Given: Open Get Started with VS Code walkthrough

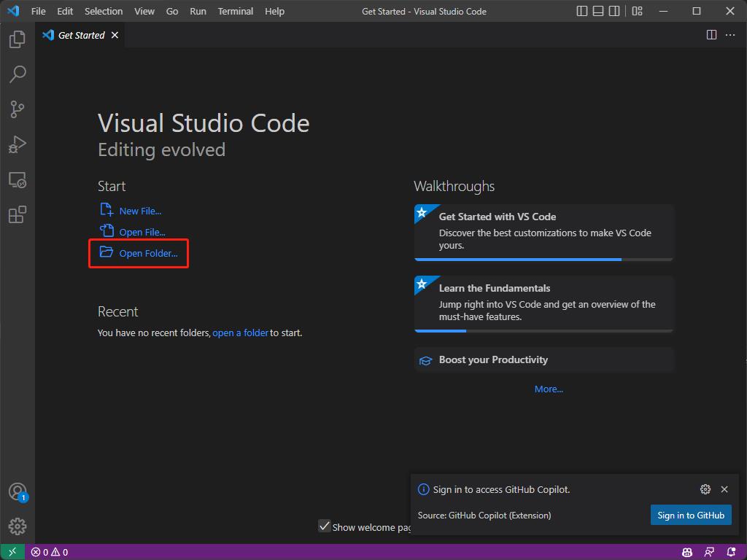Looking at the screenshot, I should 543,231.
